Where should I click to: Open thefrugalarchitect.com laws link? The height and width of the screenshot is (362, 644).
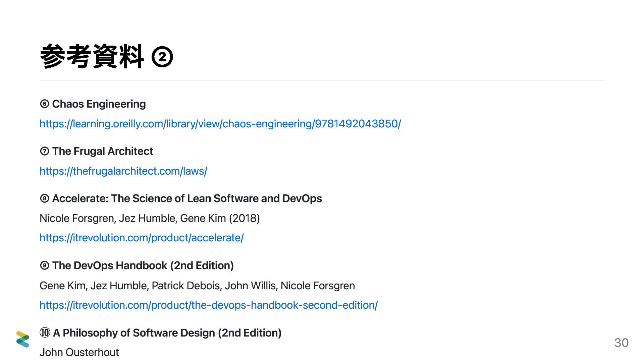(123, 171)
